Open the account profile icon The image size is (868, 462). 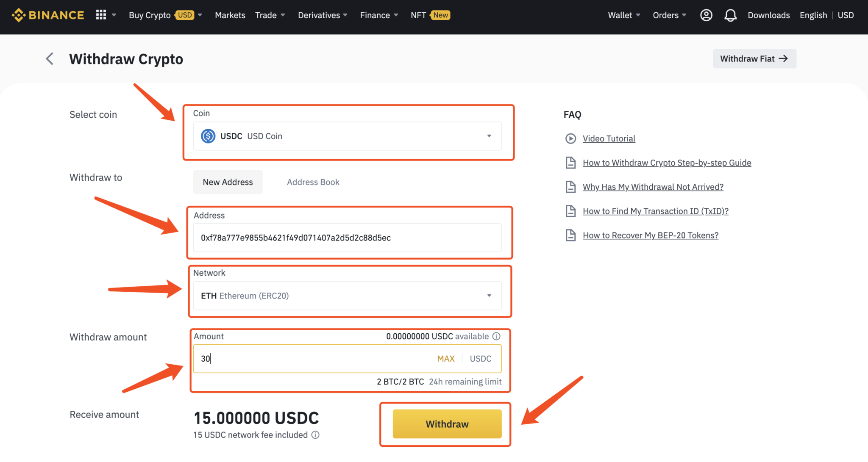click(706, 15)
